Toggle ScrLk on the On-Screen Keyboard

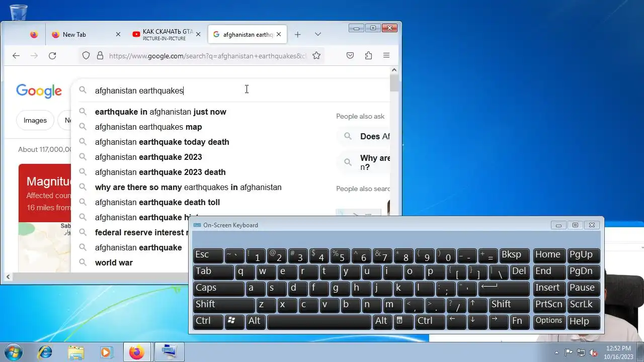pyautogui.click(x=583, y=305)
